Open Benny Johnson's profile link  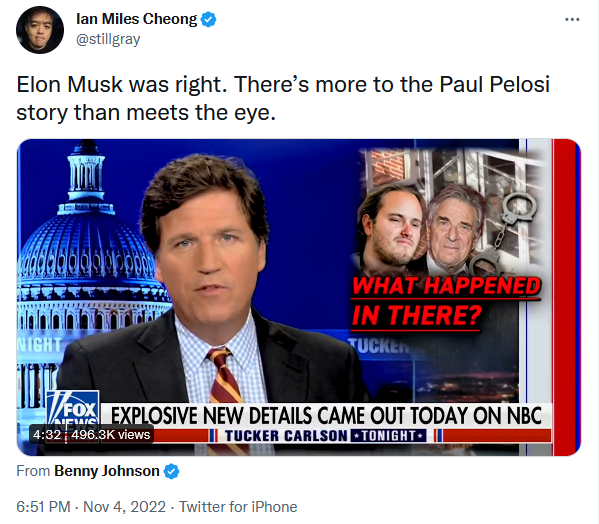click(x=107, y=471)
